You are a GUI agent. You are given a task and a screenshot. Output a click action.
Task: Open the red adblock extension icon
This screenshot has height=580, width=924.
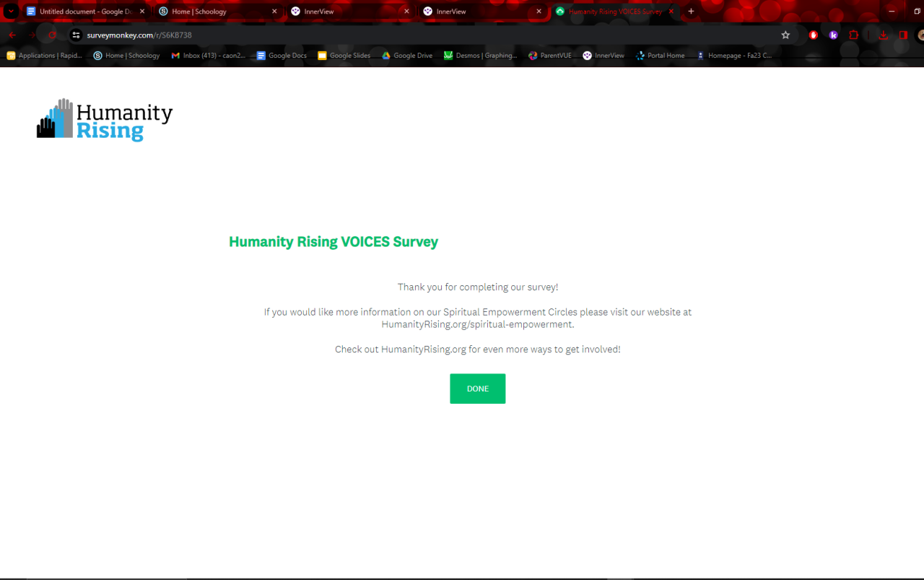814,35
